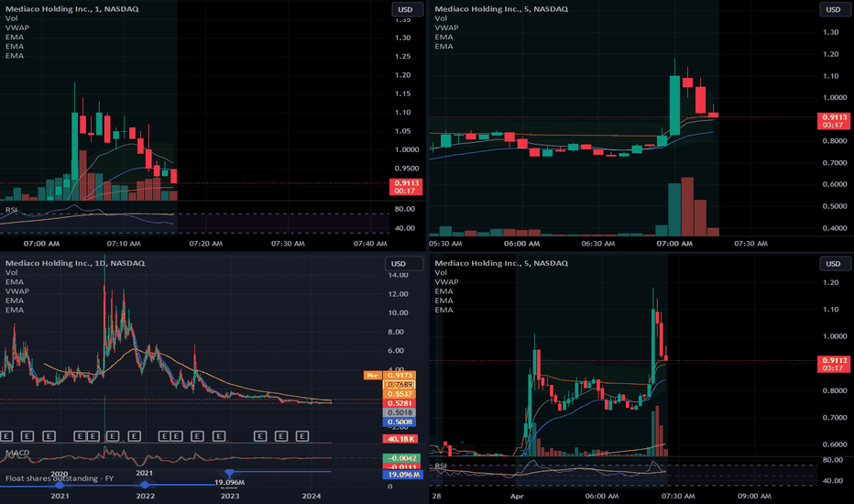Open USD currency selector on bottom-right 5-minute chart

(x=835, y=264)
